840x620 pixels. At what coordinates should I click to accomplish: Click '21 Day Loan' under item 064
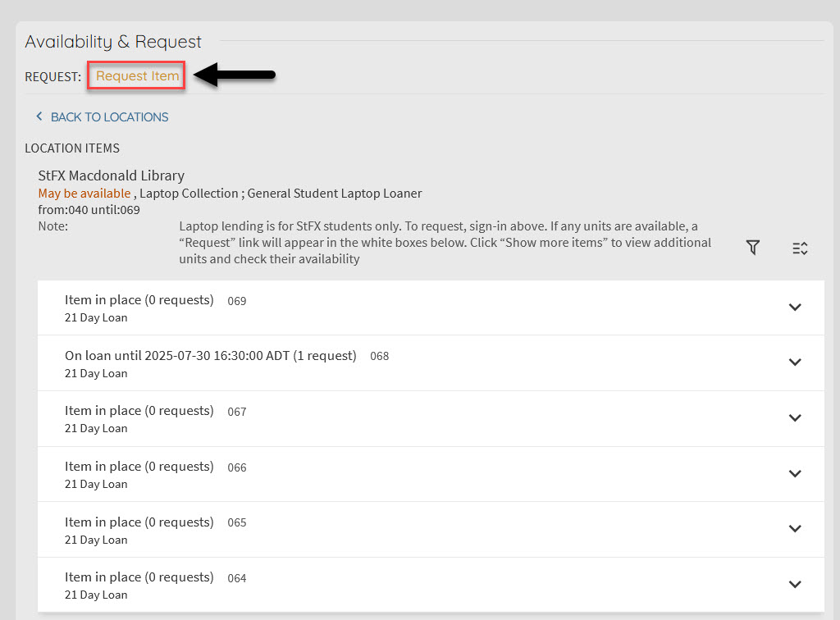(96, 595)
